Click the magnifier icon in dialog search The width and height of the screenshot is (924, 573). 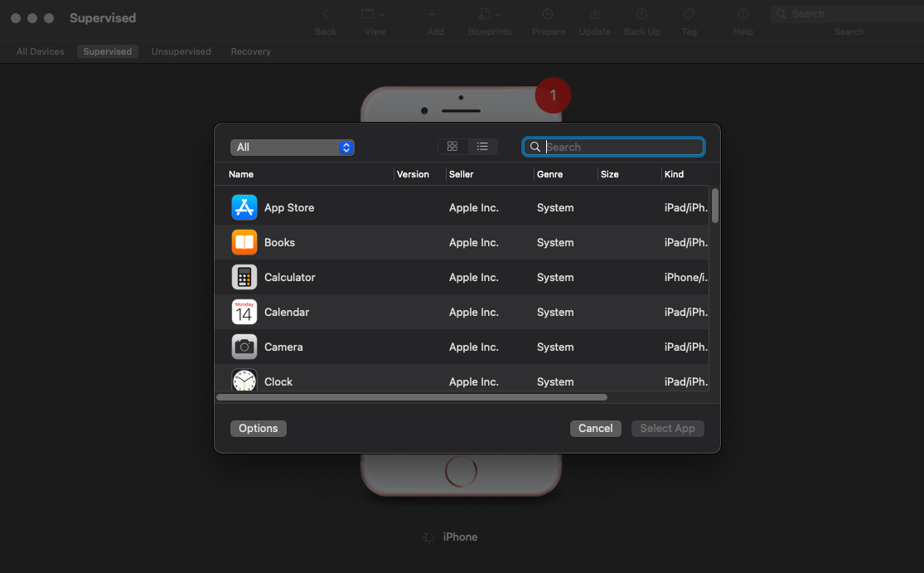535,147
